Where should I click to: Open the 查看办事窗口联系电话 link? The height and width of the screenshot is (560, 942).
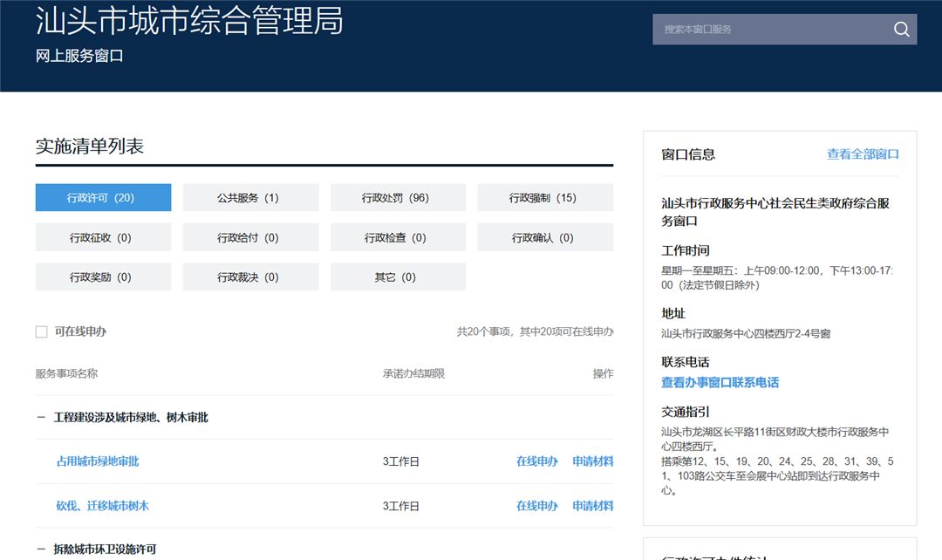coord(720,382)
